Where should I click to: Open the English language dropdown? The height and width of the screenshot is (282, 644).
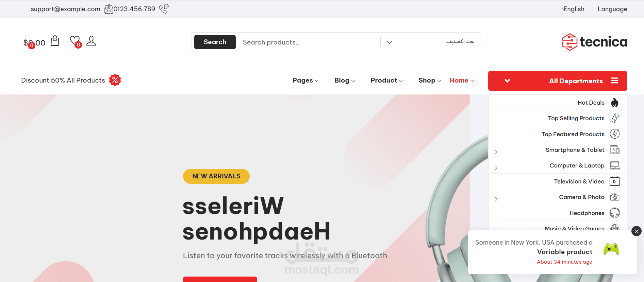[x=573, y=9]
